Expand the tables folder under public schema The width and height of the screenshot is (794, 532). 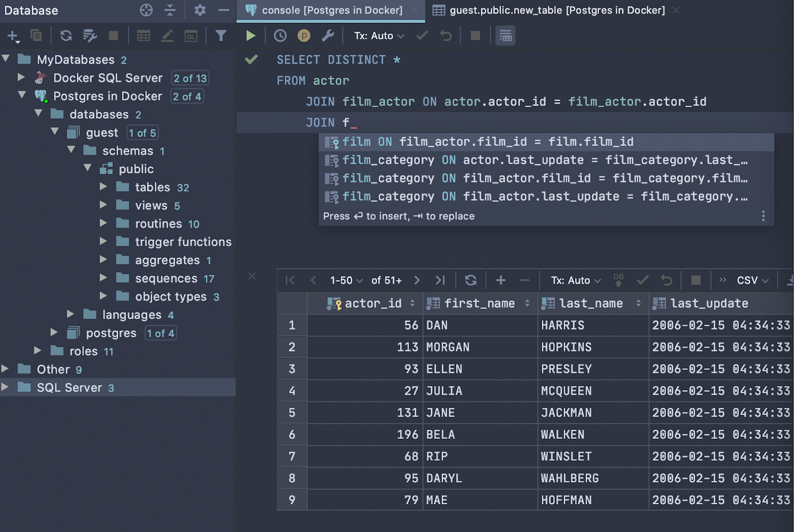click(x=104, y=187)
